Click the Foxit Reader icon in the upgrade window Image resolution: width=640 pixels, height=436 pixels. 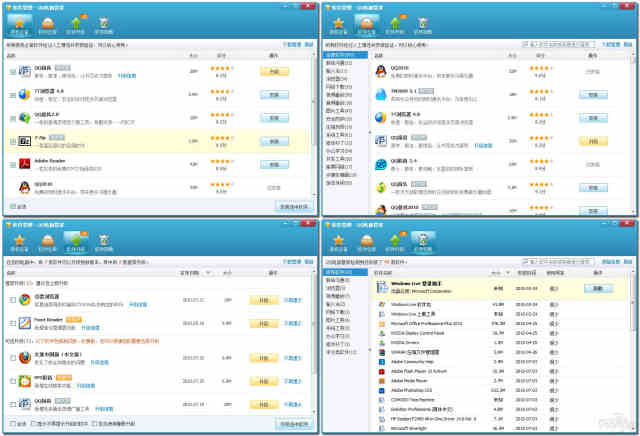tap(24, 323)
